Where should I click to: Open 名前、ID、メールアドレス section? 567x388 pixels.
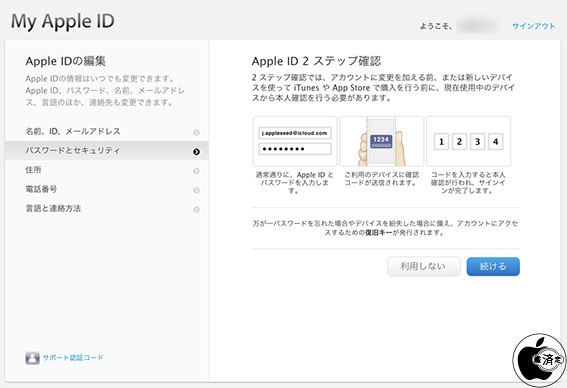click(x=107, y=132)
